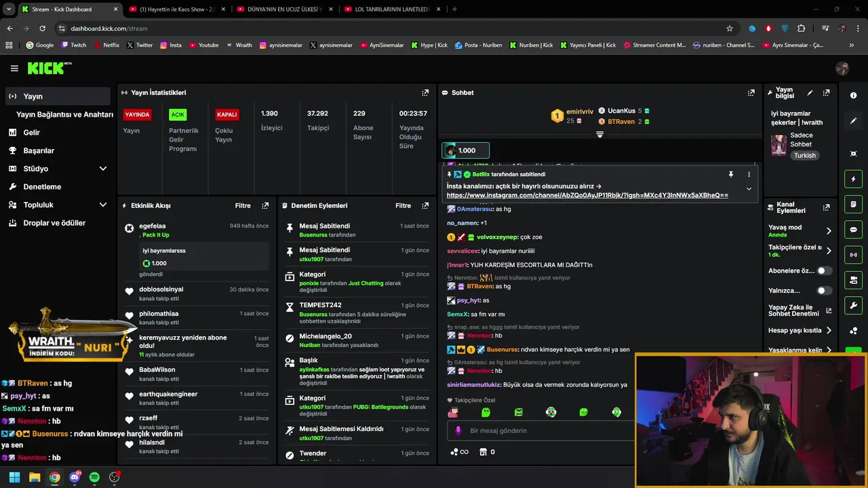868x488 pixels.
Task: Switch to the Hayrettin ile Kaos Show tab
Action: click(176, 9)
